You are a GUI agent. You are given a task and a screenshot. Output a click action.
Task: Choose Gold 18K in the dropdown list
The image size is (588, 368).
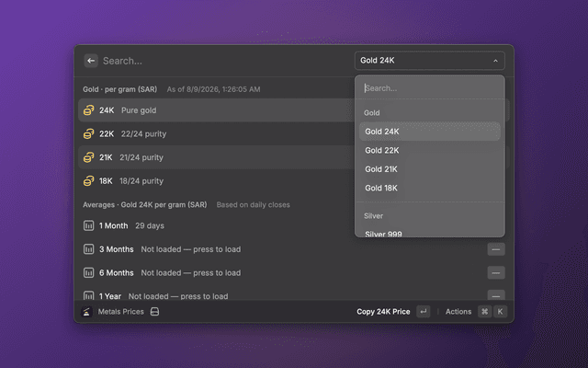click(430, 188)
